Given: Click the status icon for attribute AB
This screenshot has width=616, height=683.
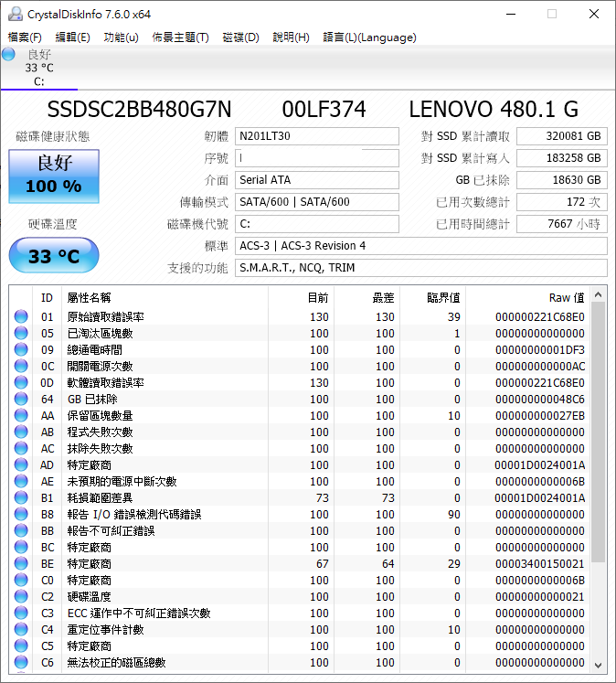Looking at the screenshot, I should click(21, 432).
